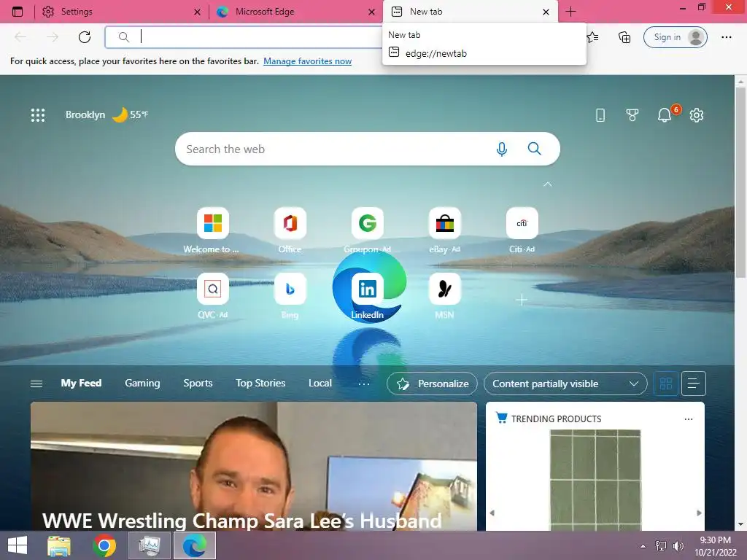
Task: Start voice search with microphone icon
Action: (x=501, y=149)
